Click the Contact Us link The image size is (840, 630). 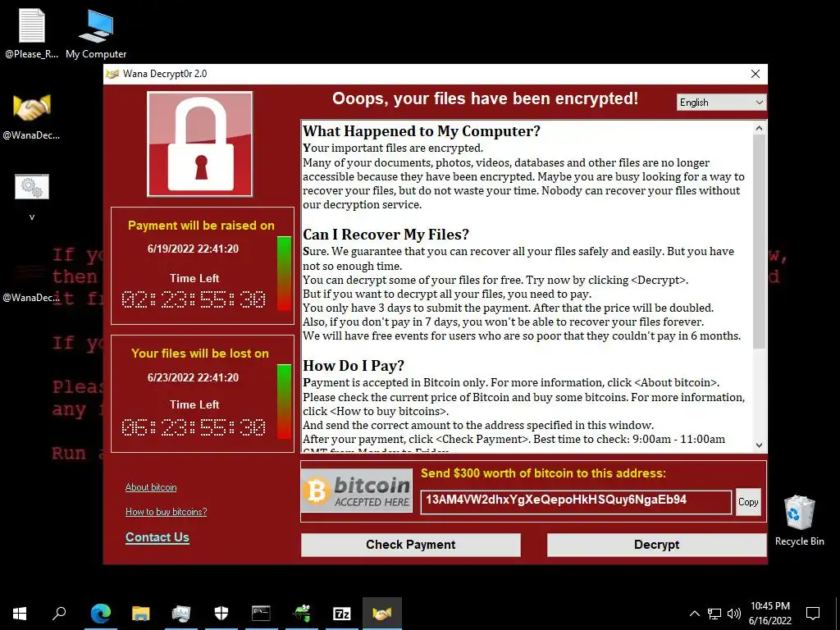157,537
